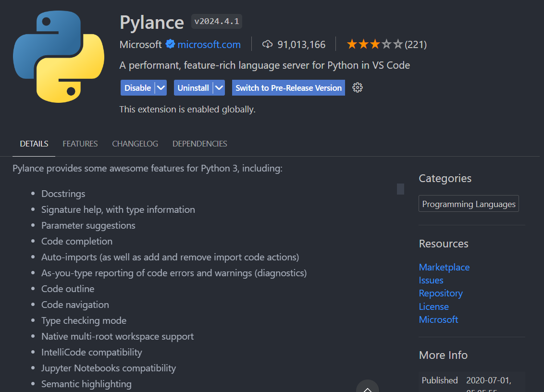Click the details pane scrollbar thumb
Image resolution: width=544 pixels, height=392 pixels.
click(x=400, y=189)
